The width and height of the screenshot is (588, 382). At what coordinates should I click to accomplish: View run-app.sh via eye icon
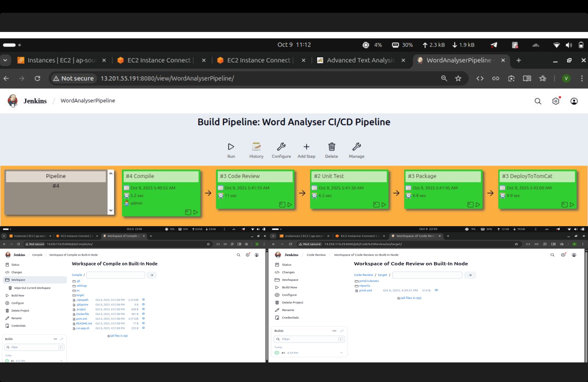(x=143, y=328)
